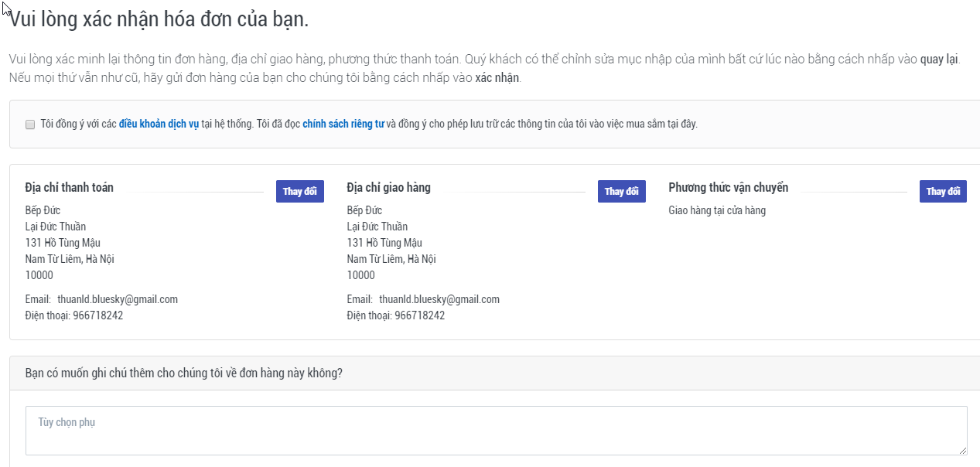Click the "Giao hàng tại cửa hàng" text
Screen dimensions: 980x467
pos(717,210)
